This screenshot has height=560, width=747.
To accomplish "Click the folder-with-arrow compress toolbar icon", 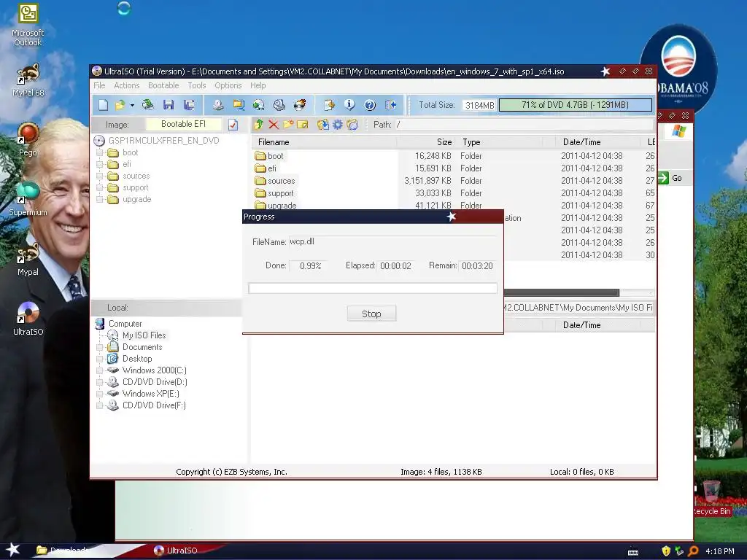I will (x=239, y=105).
